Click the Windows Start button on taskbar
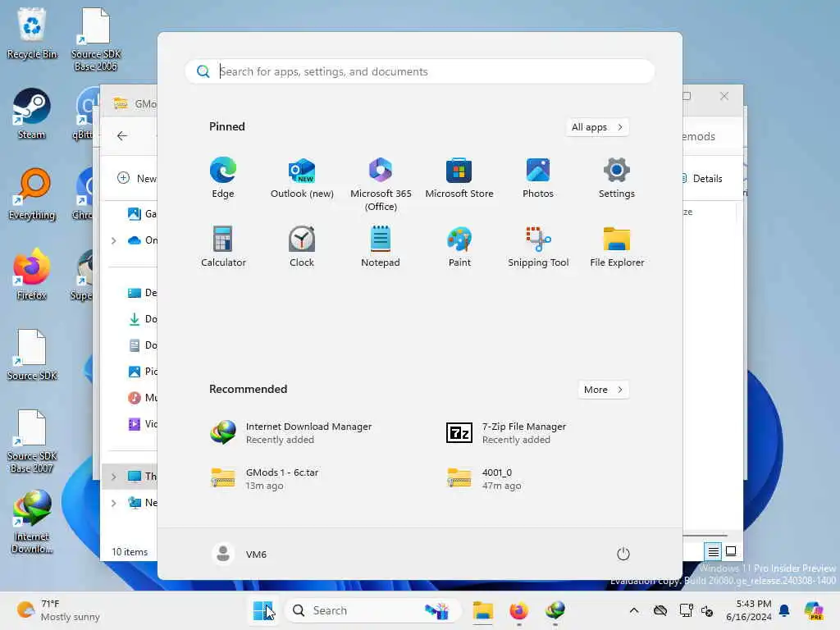 click(262, 610)
